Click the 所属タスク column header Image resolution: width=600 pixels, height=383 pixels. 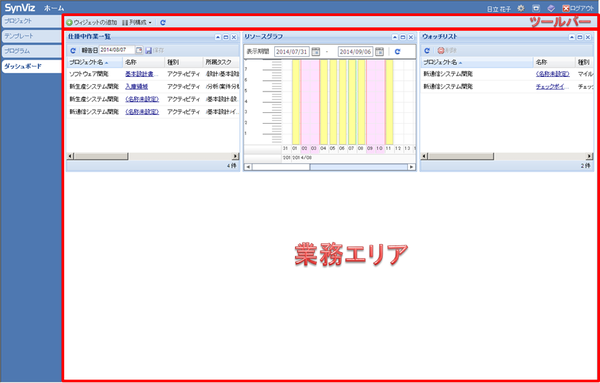(221, 62)
